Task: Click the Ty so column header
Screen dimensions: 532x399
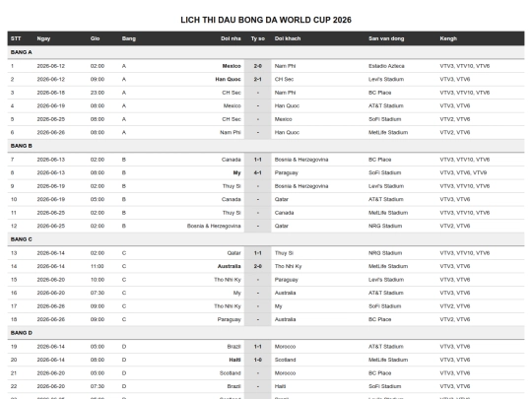Action: [258, 38]
